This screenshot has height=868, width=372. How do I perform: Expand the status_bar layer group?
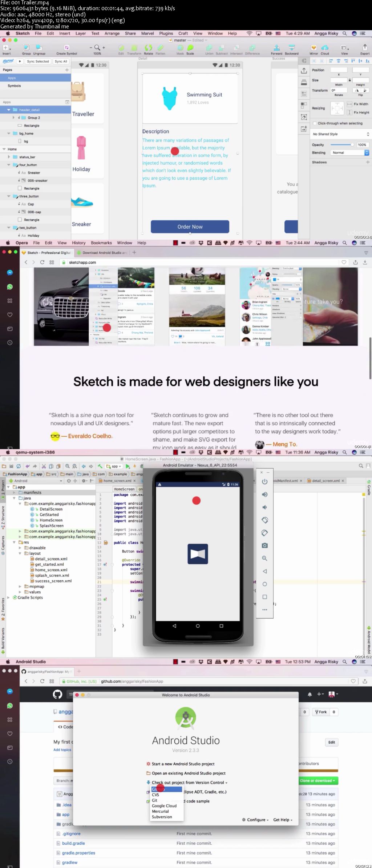point(9,157)
